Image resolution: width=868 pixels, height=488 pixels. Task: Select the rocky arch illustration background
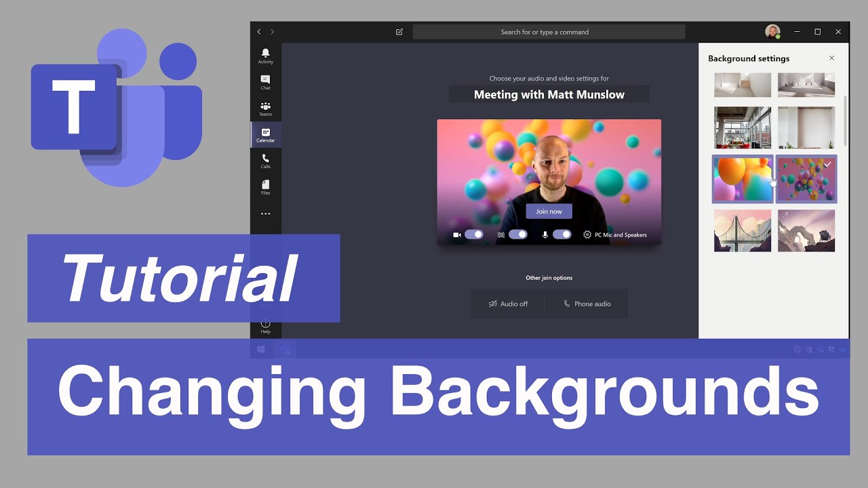coord(806,230)
